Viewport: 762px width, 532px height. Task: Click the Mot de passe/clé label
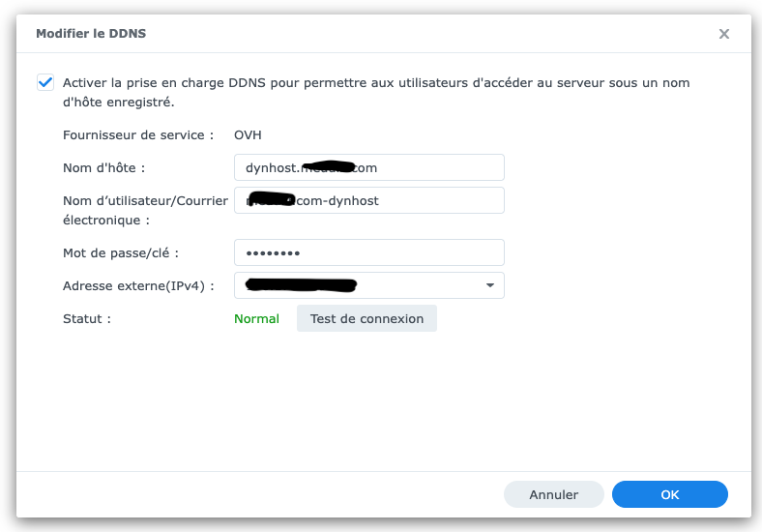[x=121, y=252]
